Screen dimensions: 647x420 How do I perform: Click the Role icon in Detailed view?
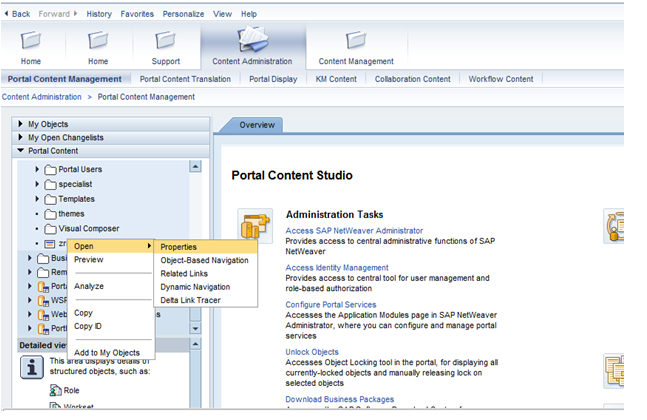click(x=55, y=390)
